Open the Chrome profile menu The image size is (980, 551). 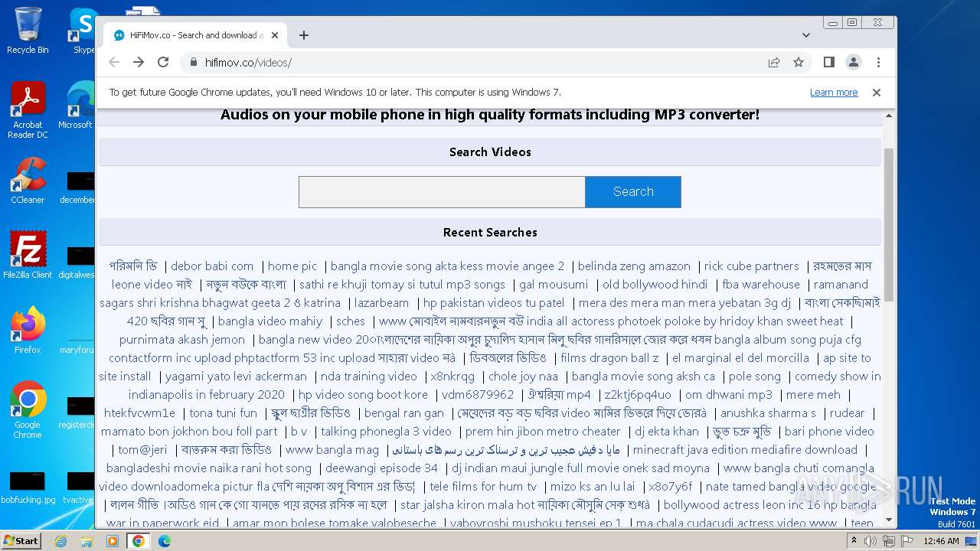click(854, 62)
